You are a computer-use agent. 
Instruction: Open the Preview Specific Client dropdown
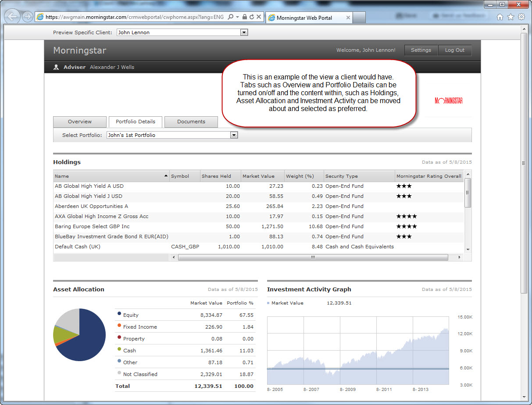(244, 32)
